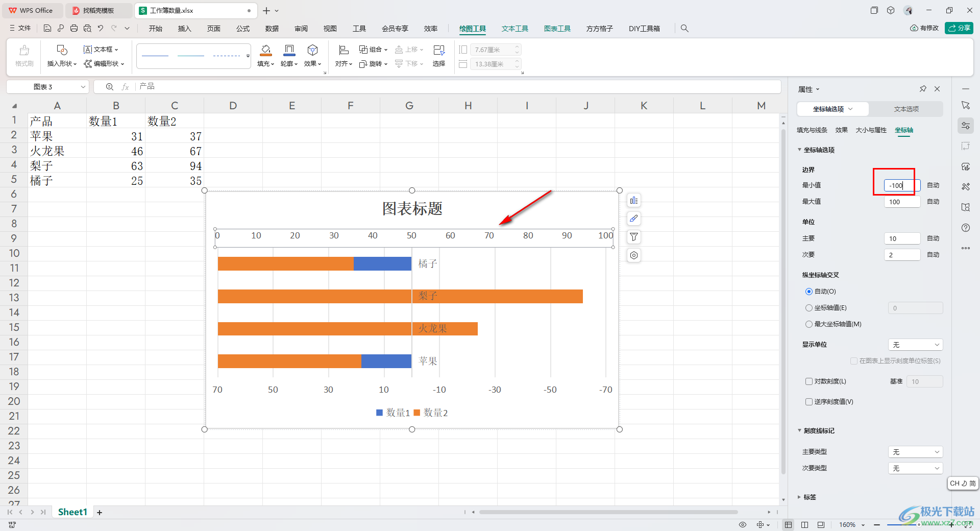Click the Align icon
This screenshot has width=980, height=531.
coord(344,50)
